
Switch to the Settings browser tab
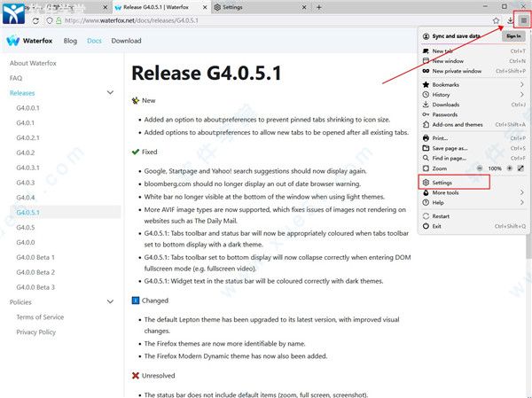[262, 7]
